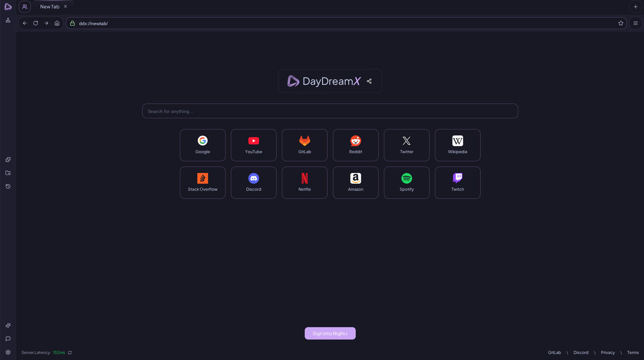
Task: Click the DayDreamX logo in the sidebar
Action: pyautogui.click(x=8, y=7)
